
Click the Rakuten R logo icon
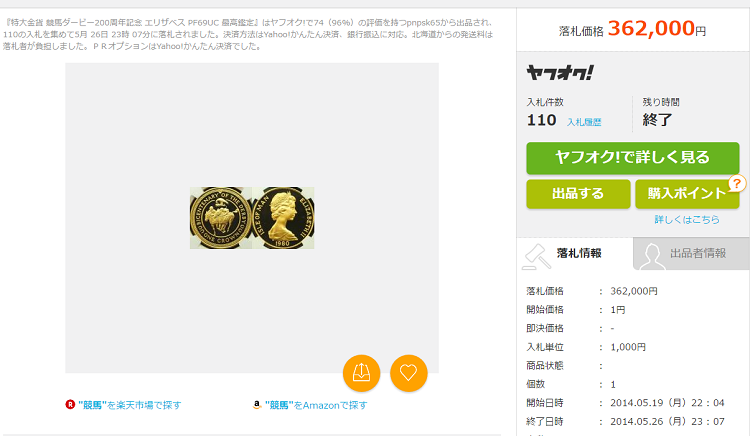coord(70,405)
